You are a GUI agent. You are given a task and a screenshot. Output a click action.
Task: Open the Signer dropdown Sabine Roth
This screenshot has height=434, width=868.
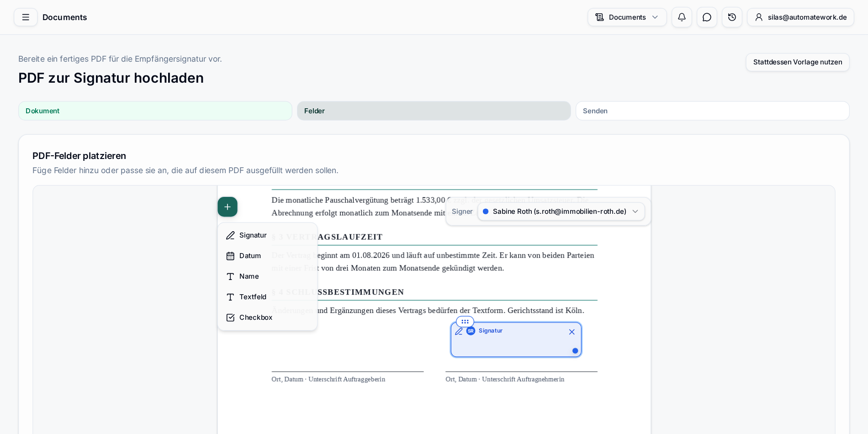pos(561,212)
